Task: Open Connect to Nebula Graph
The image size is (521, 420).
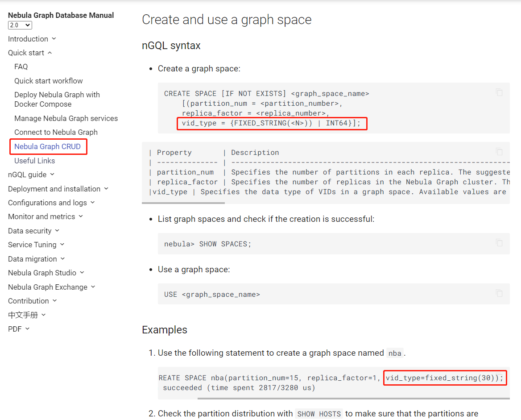Action: pos(56,132)
